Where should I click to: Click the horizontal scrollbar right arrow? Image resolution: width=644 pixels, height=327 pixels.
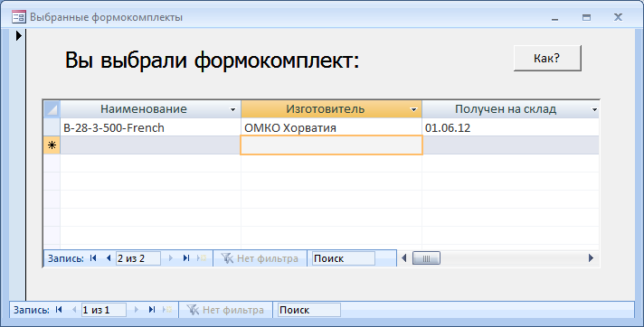pyautogui.click(x=591, y=258)
